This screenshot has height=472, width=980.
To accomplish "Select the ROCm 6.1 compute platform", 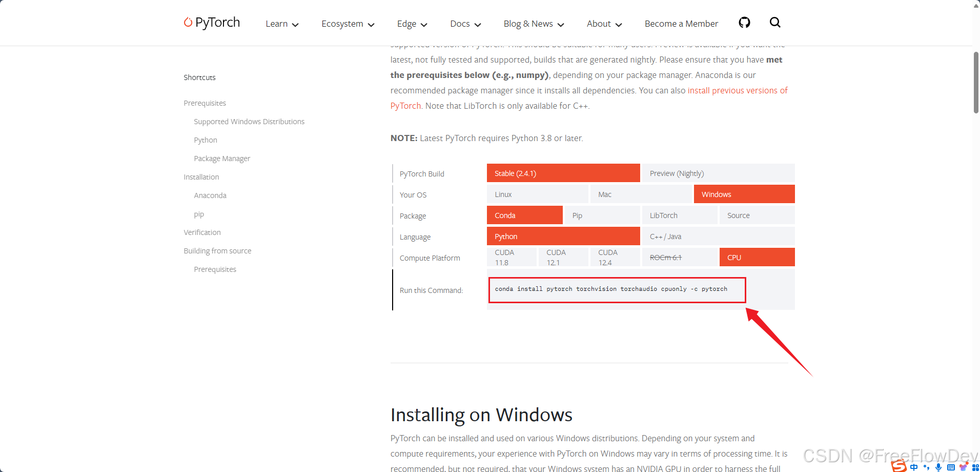I will (x=680, y=257).
